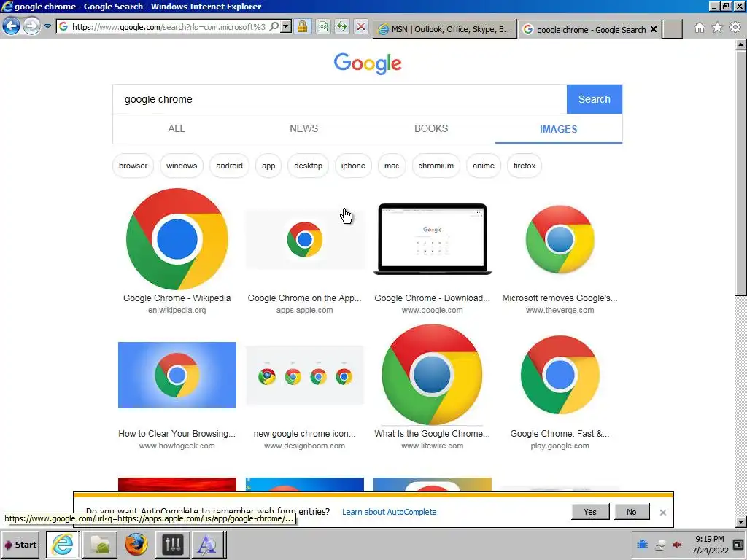747x560 pixels.
Task: Click the browser Forward arrow button
Action: (31, 26)
